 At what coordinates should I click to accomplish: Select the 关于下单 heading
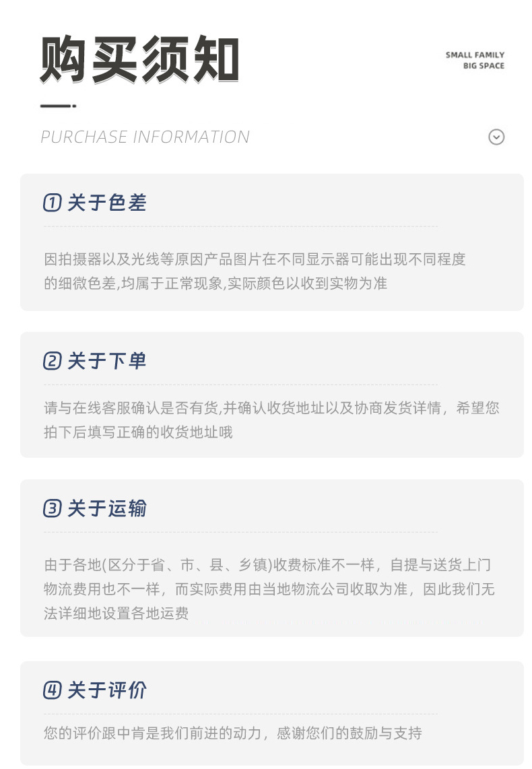coord(107,361)
